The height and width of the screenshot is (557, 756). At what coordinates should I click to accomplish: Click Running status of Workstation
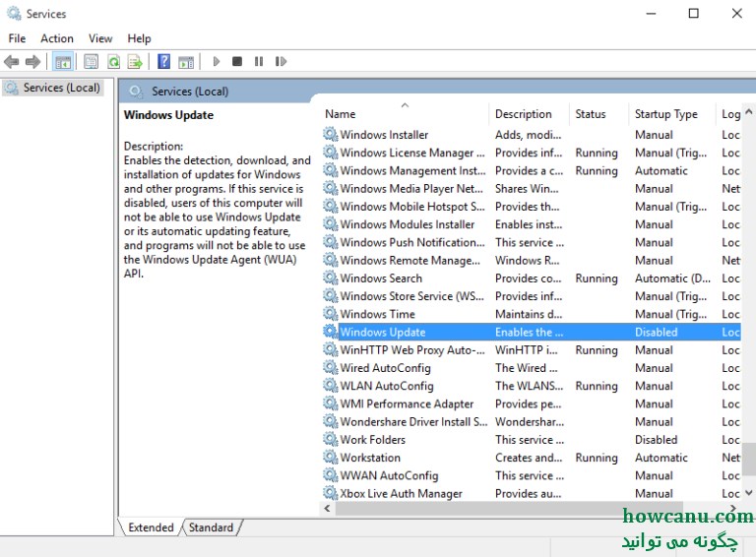tap(597, 458)
